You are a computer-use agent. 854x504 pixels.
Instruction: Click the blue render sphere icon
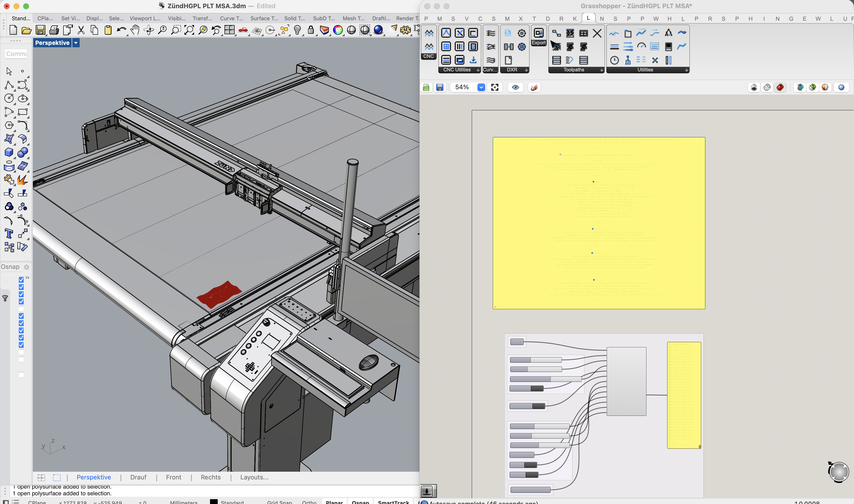[378, 30]
